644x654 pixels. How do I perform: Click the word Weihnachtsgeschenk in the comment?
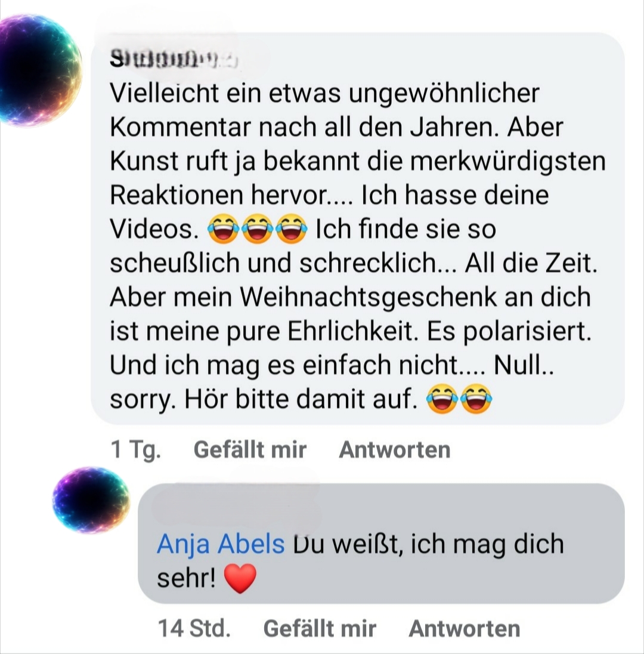[369, 297]
